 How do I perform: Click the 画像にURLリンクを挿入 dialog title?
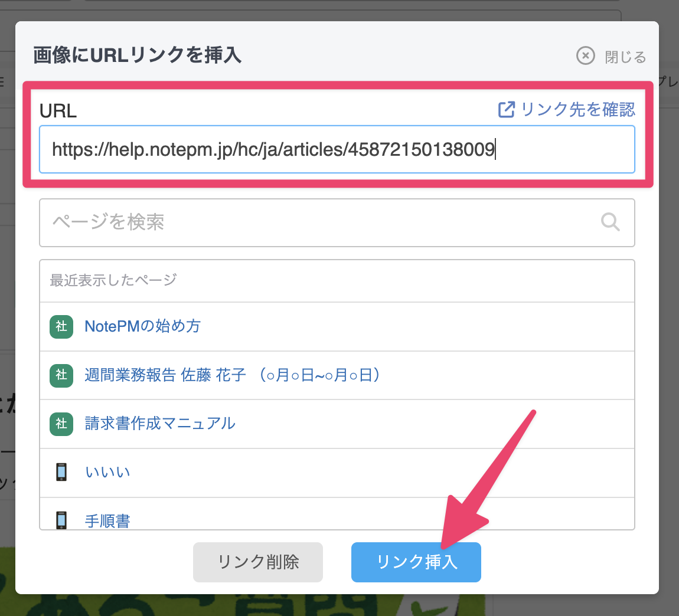click(138, 55)
